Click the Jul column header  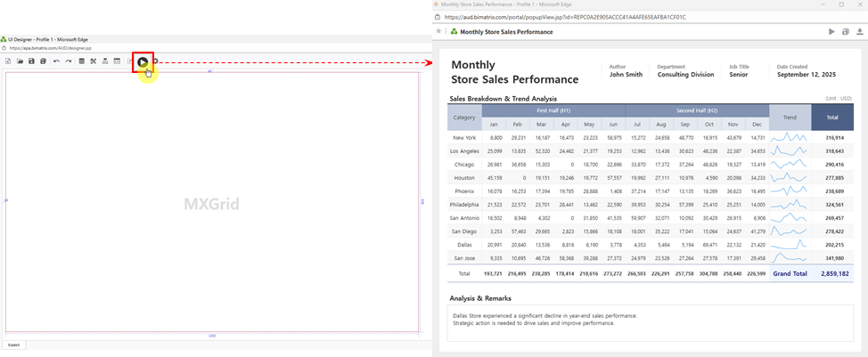[637, 125]
